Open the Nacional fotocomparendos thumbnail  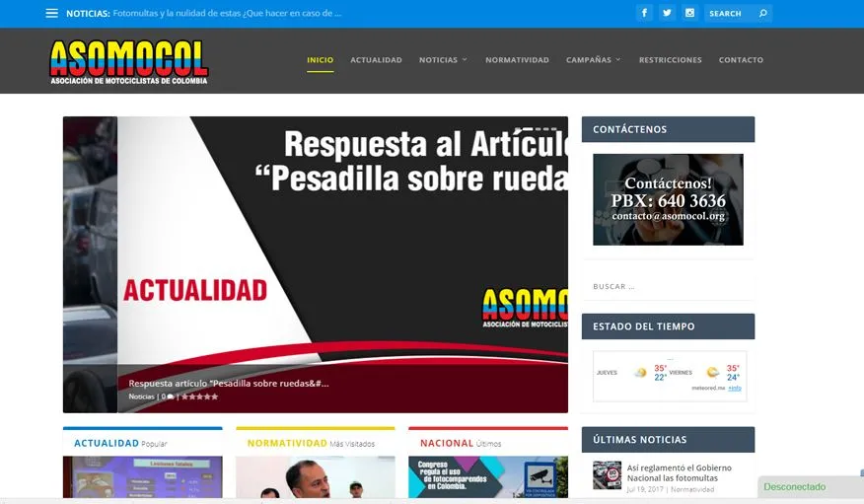click(488, 477)
